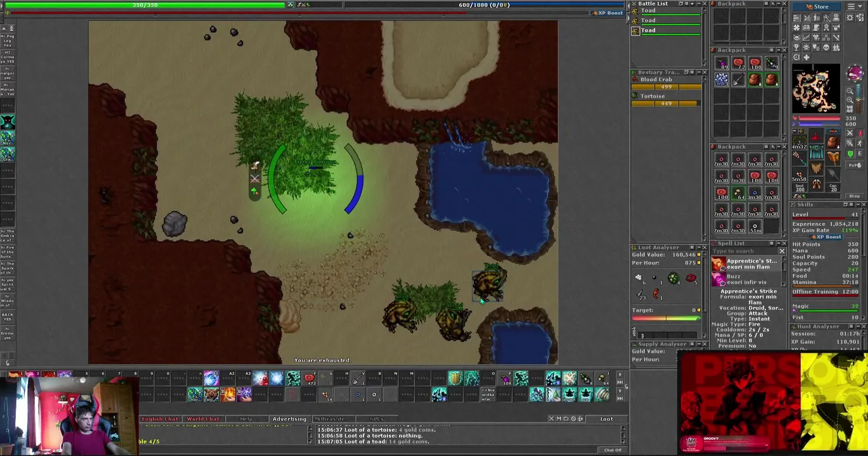Toggle the PvP mode button
This screenshot has width=868, height=456.
(855, 165)
